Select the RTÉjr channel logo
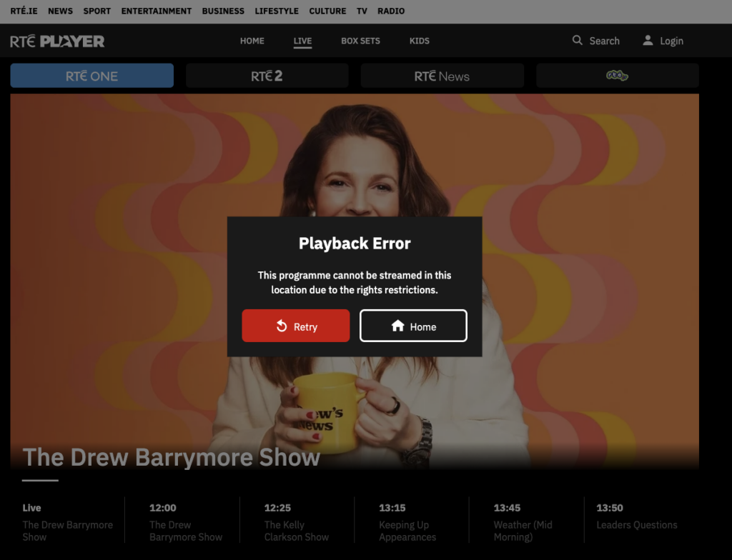The image size is (732, 560). tap(617, 76)
